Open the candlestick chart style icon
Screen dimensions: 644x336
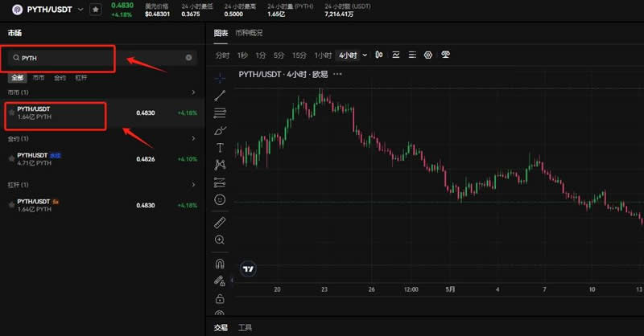(378, 55)
